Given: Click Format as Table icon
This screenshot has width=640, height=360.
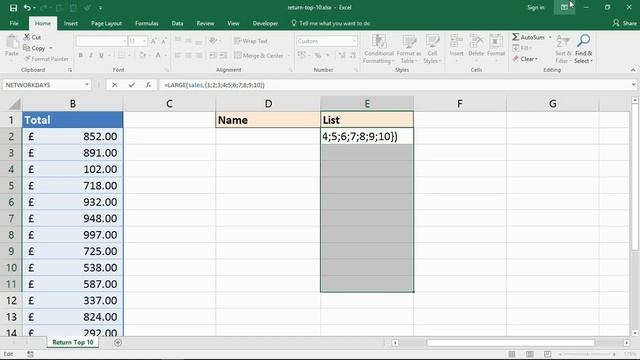Looking at the screenshot, I should coord(409,41).
